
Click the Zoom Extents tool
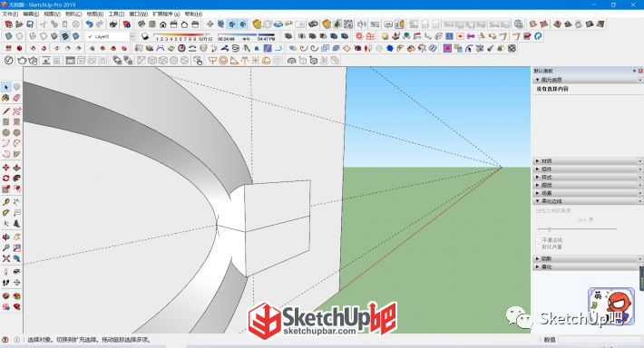[x=5, y=258]
